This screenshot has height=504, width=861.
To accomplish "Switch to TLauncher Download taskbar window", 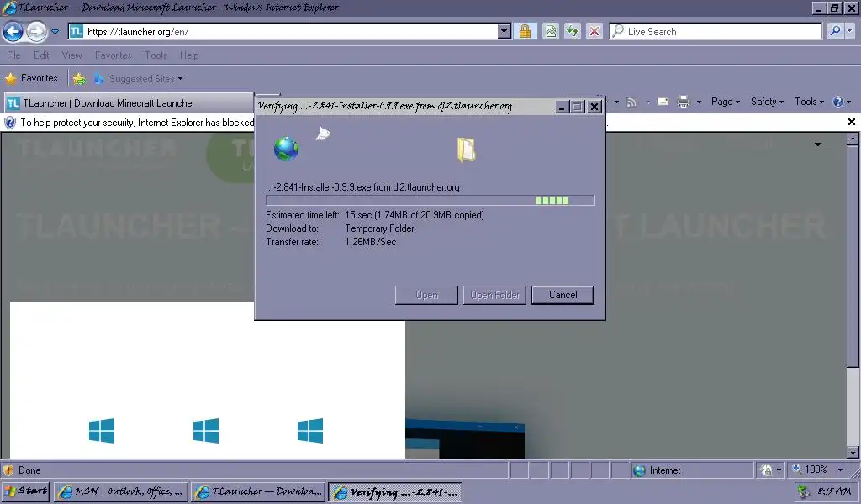I will (x=258, y=492).
